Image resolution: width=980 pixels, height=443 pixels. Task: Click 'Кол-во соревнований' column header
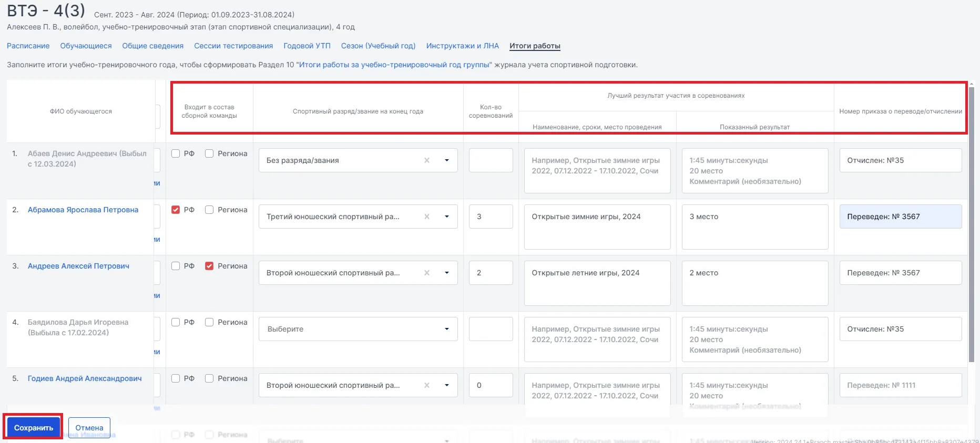click(x=491, y=111)
